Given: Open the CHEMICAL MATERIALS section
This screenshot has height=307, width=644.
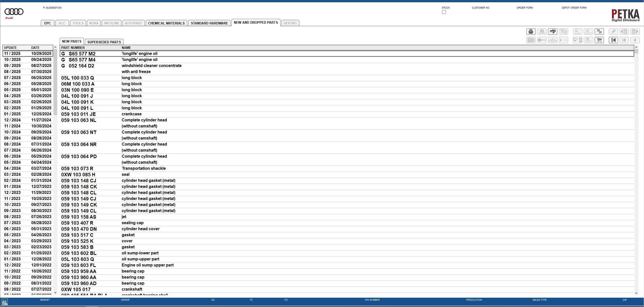Looking at the screenshot, I should pyautogui.click(x=166, y=23).
